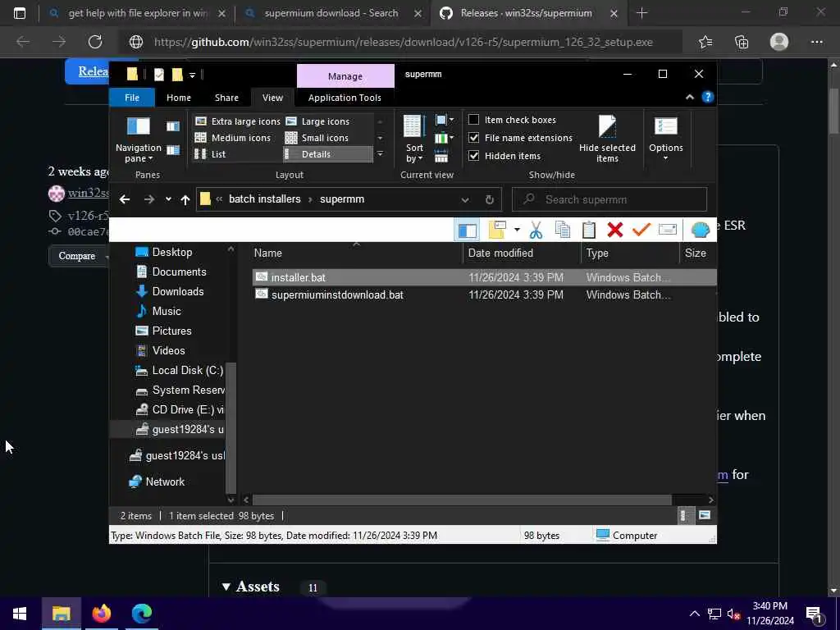This screenshot has height=630, width=840.
Task: Choose Extra large icons layout
Action: pos(237,121)
